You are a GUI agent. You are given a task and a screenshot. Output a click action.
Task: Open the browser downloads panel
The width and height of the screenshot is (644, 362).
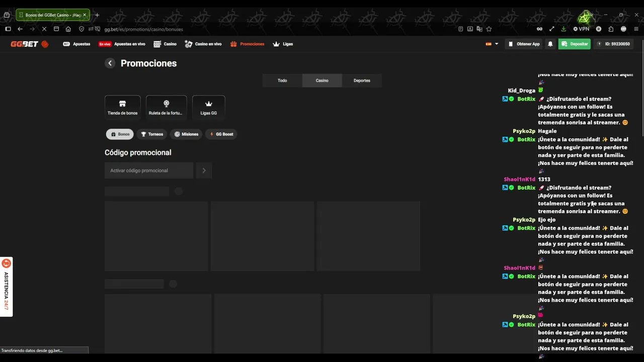click(x=563, y=29)
